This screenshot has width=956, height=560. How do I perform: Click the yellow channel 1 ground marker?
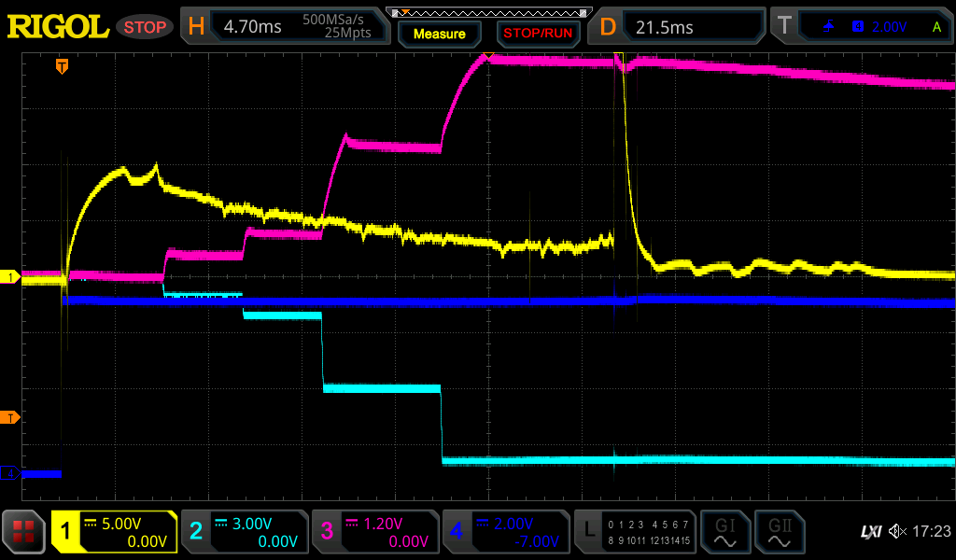[x=10, y=277]
